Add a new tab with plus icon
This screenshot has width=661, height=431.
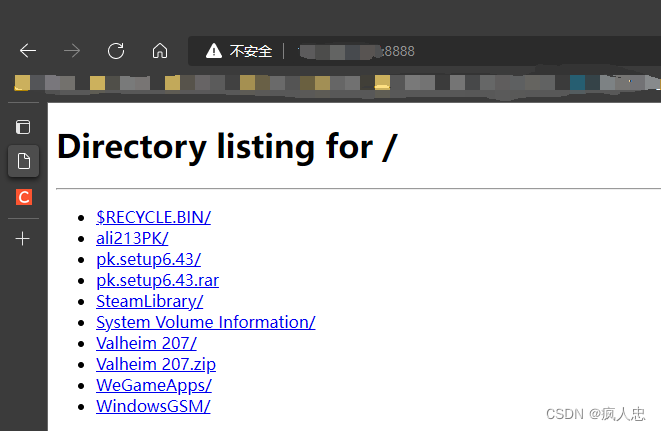coord(23,239)
